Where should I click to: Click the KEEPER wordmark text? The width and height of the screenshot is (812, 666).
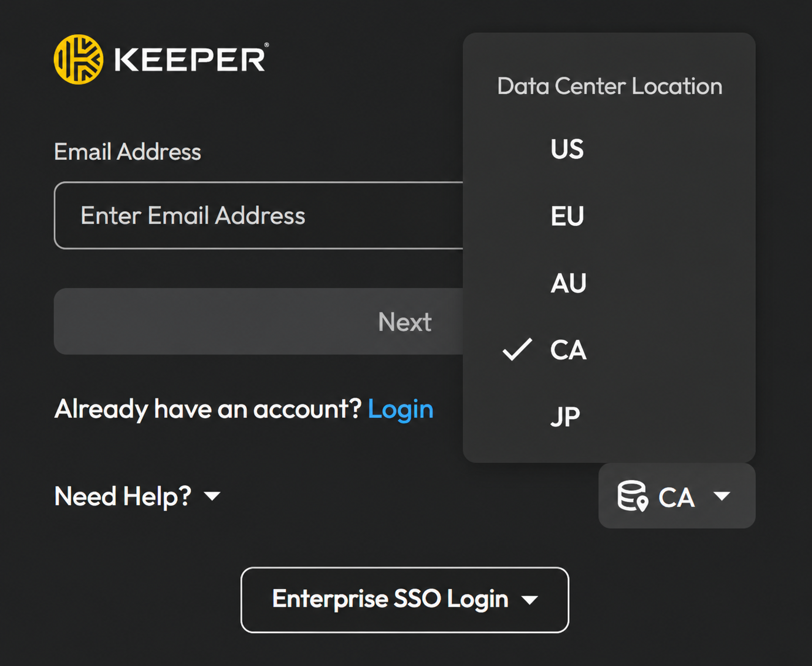tap(191, 59)
